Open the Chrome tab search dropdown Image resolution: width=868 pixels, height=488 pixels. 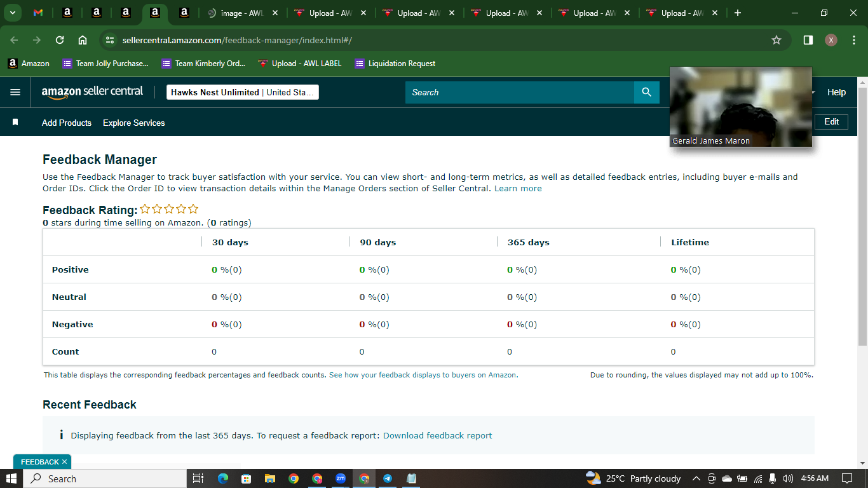12,13
